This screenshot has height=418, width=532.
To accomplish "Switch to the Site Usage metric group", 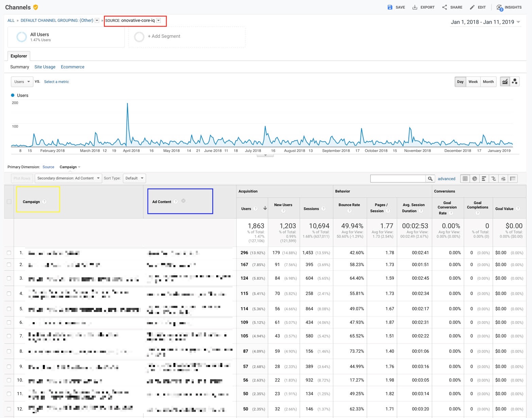I will tap(45, 67).
